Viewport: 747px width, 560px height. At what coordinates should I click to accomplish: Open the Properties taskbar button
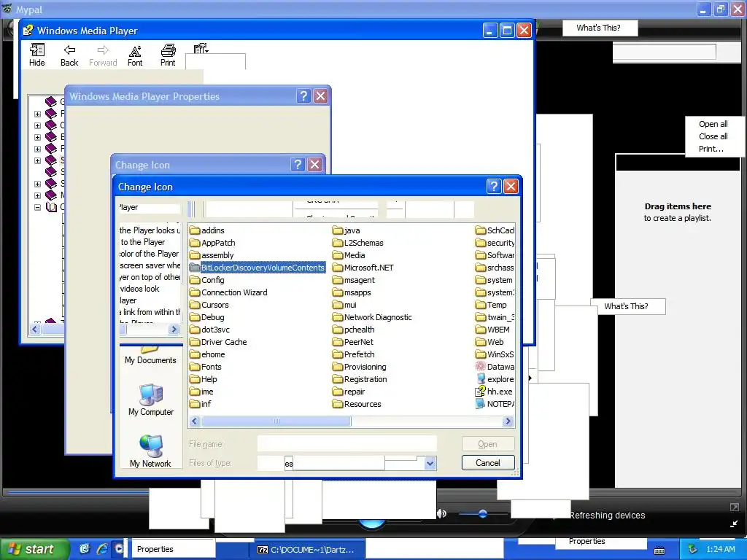tap(174, 549)
